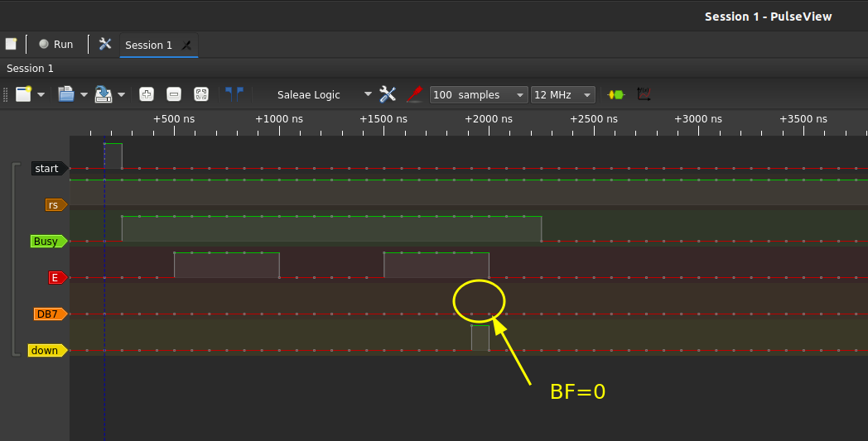This screenshot has width=868, height=441.
Task: Click the Busy signal high region
Action: 331,229
